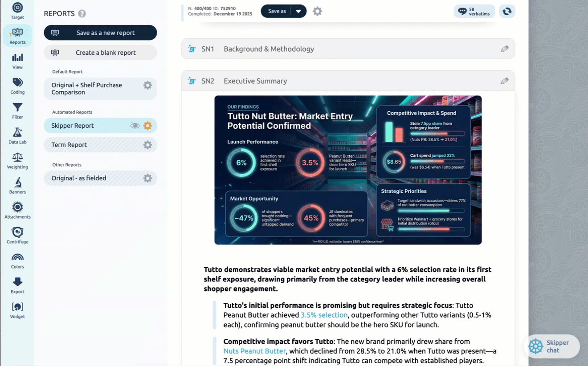Open settings gear for Original + Shelf Purchase Comparison
The height and width of the screenshot is (366, 588).
click(x=147, y=85)
